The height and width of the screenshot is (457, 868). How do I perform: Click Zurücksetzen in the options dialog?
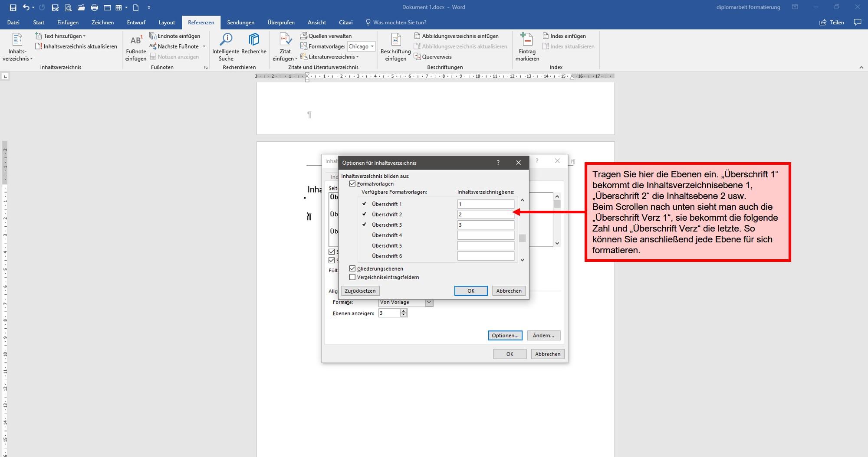[x=360, y=291]
